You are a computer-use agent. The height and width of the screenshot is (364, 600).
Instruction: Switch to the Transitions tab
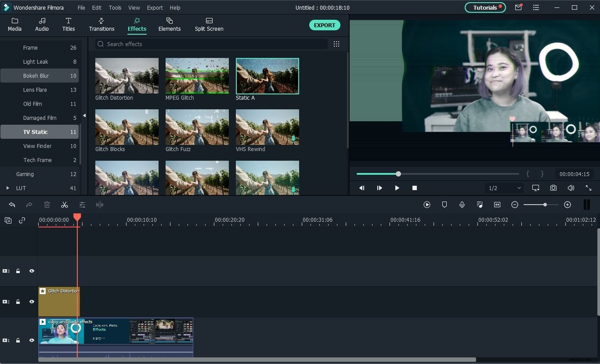point(101,25)
